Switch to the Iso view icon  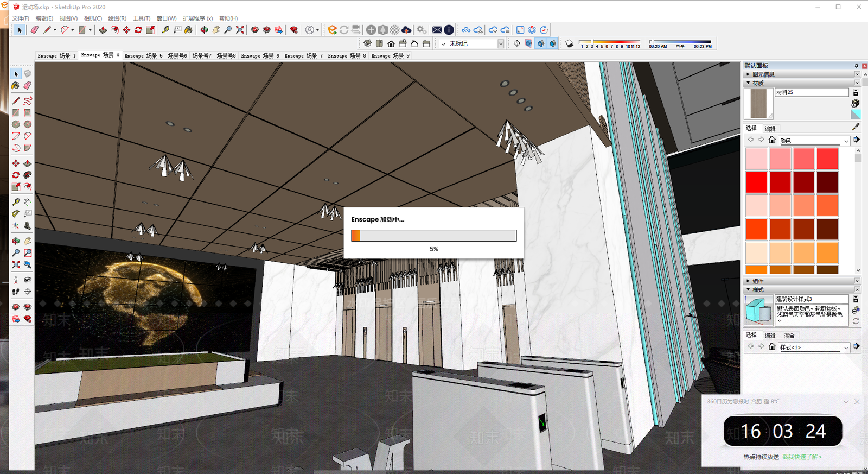click(x=367, y=43)
